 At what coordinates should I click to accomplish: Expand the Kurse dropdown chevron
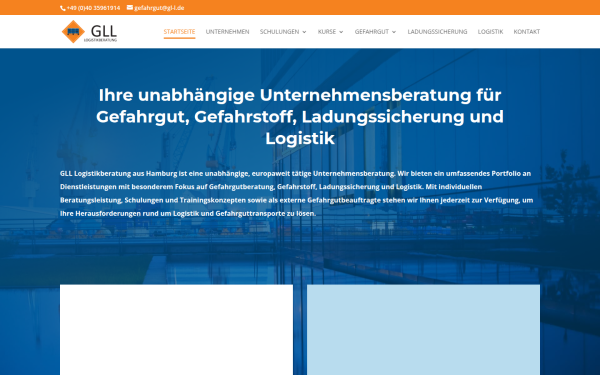[341, 32]
